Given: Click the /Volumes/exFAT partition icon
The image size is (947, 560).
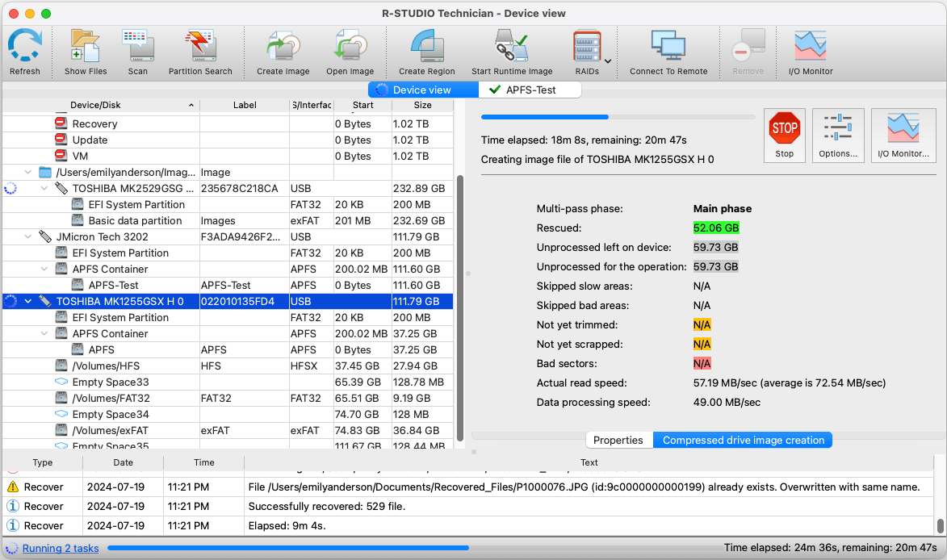Looking at the screenshot, I should [61, 430].
